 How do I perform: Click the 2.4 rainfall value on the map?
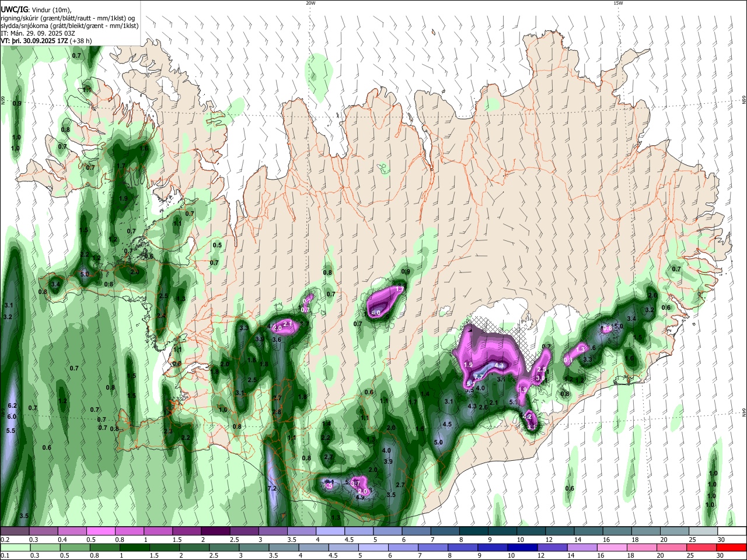[162, 316]
